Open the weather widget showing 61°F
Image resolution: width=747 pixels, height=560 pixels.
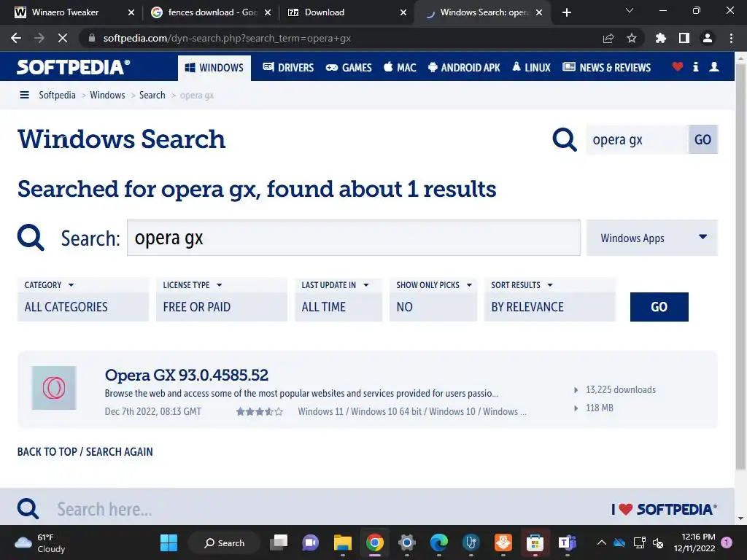[x=39, y=542]
